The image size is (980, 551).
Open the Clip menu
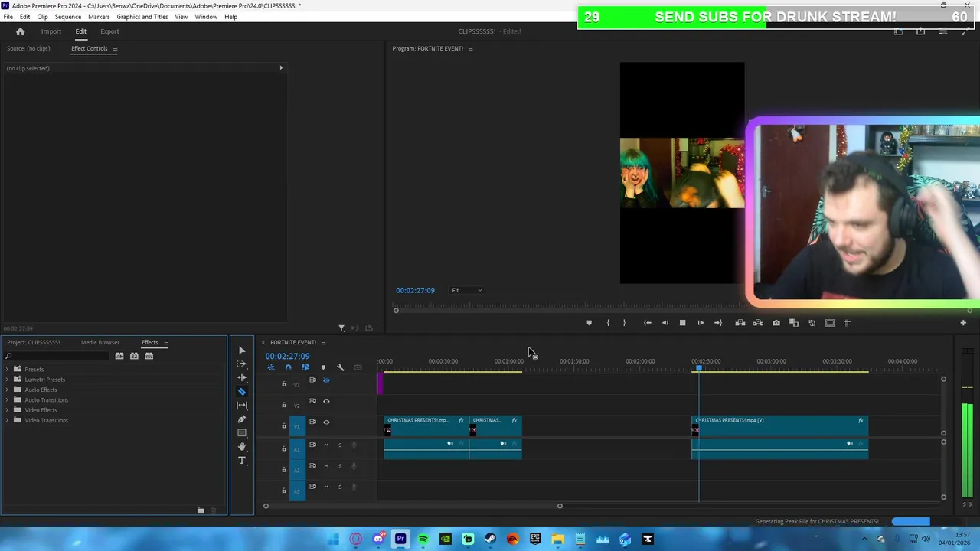42,17
